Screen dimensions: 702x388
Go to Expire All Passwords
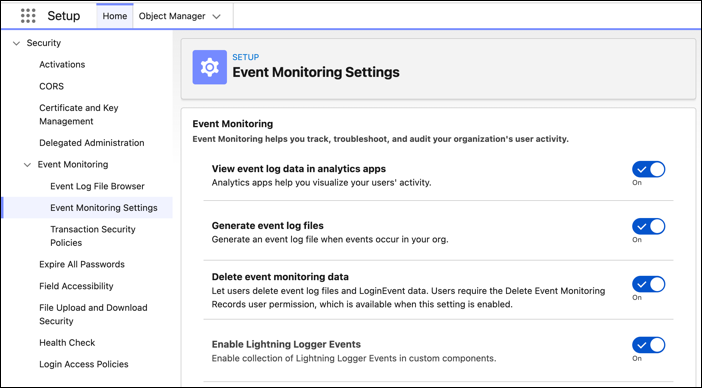(82, 264)
